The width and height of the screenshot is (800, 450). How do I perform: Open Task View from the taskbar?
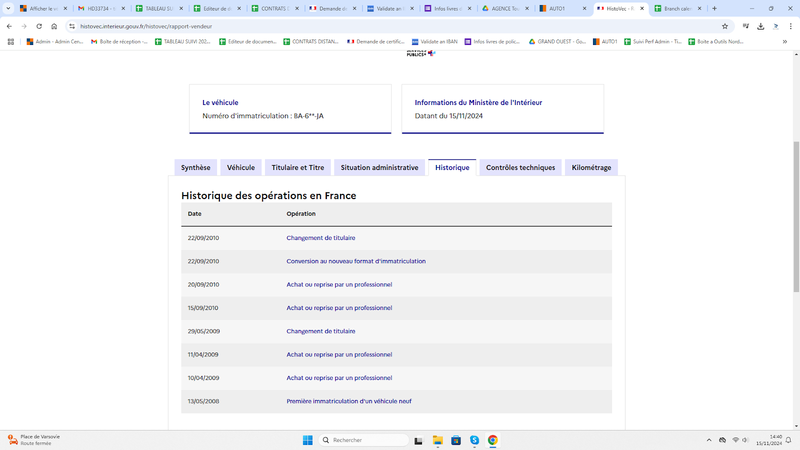pos(418,440)
